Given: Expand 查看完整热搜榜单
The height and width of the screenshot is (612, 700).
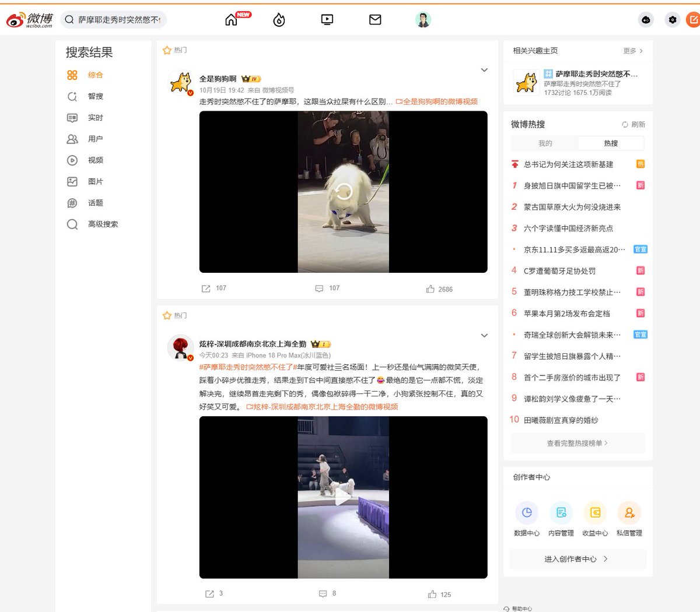Looking at the screenshot, I should click(577, 443).
